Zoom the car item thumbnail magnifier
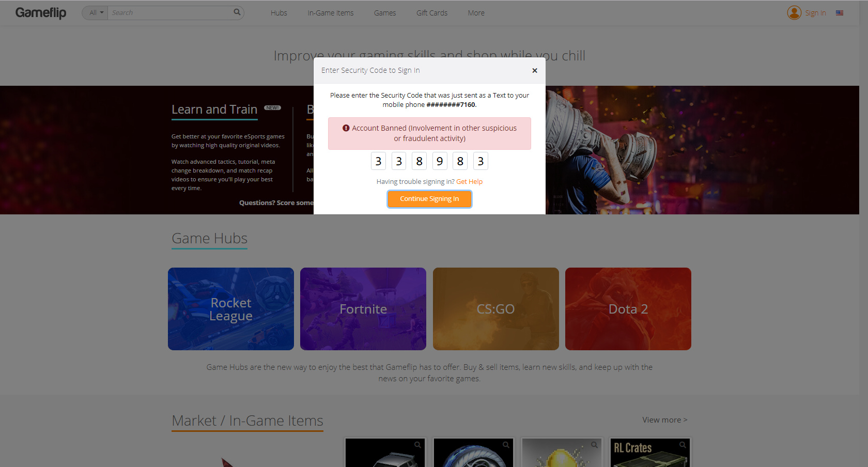 (417, 445)
